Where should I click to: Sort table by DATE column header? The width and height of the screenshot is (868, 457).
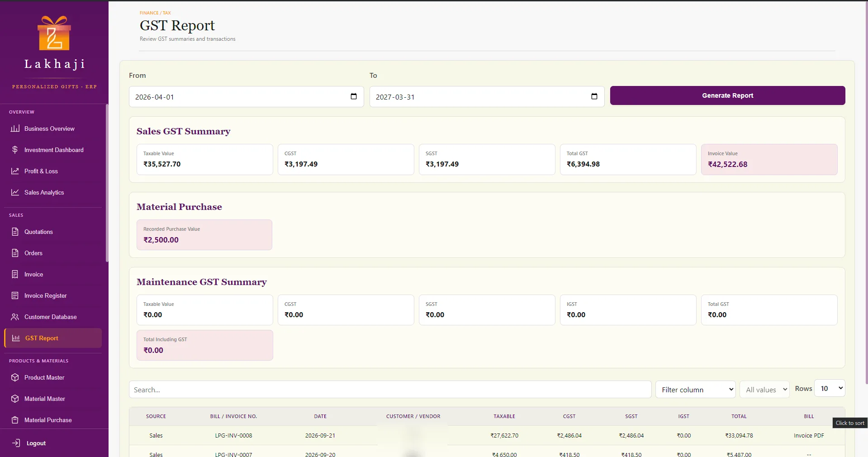pos(320,416)
